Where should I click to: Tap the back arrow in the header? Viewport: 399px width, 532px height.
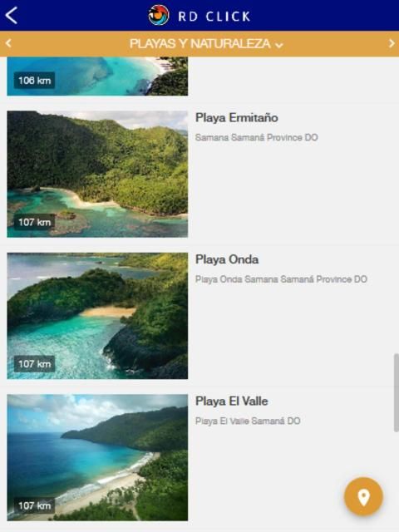11,16
